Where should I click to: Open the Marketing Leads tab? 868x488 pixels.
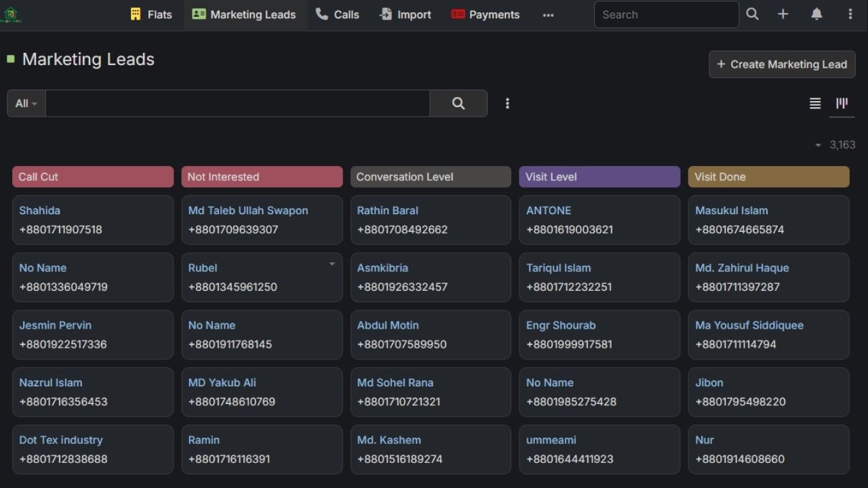point(244,14)
